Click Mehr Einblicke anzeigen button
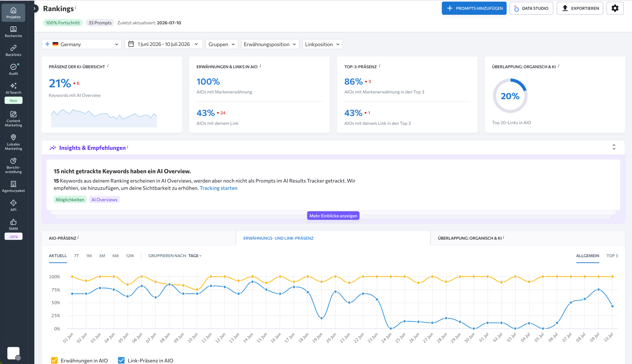The image size is (632, 364). pos(333,216)
